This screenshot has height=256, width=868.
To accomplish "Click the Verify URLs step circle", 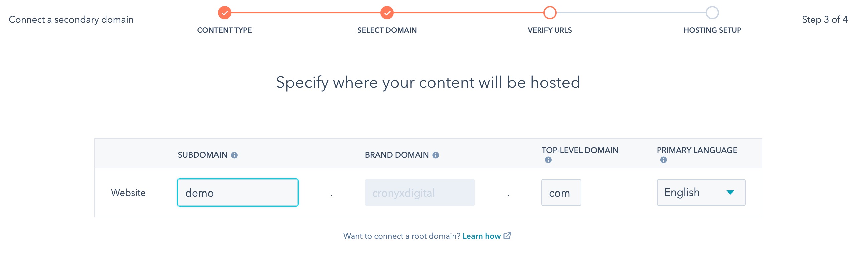I will click(550, 13).
